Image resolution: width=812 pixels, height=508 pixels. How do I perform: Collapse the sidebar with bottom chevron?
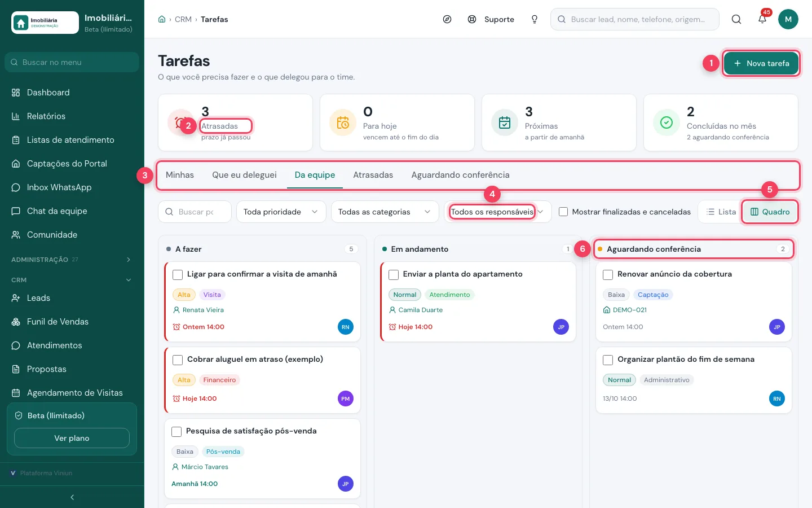[72, 497]
